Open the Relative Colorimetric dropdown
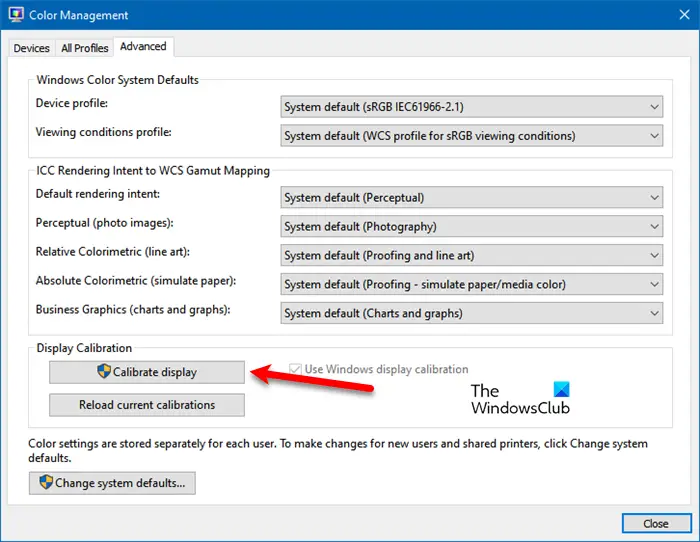 click(471, 256)
